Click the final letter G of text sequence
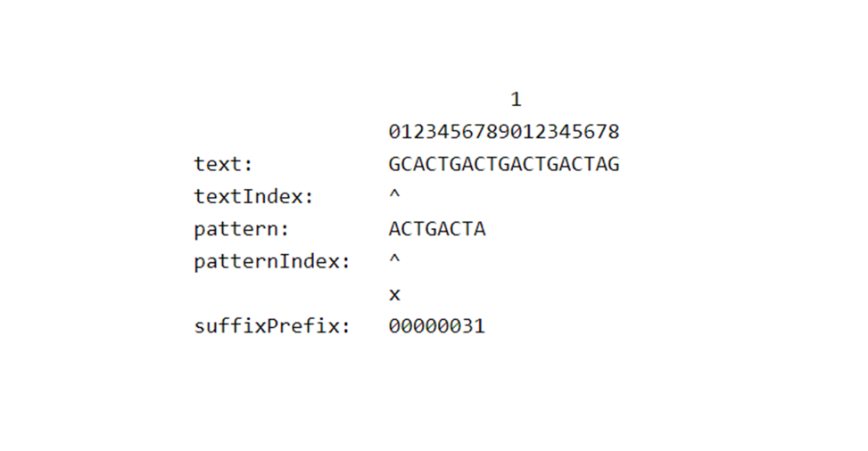The image size is (868, 451). pos(613,165)
